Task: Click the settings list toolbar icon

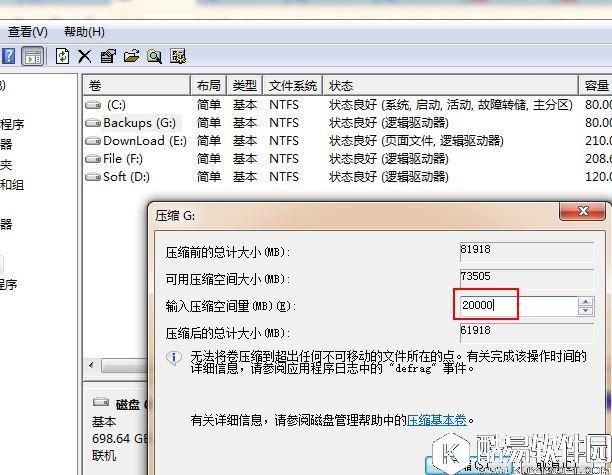Action: [178, 57]
